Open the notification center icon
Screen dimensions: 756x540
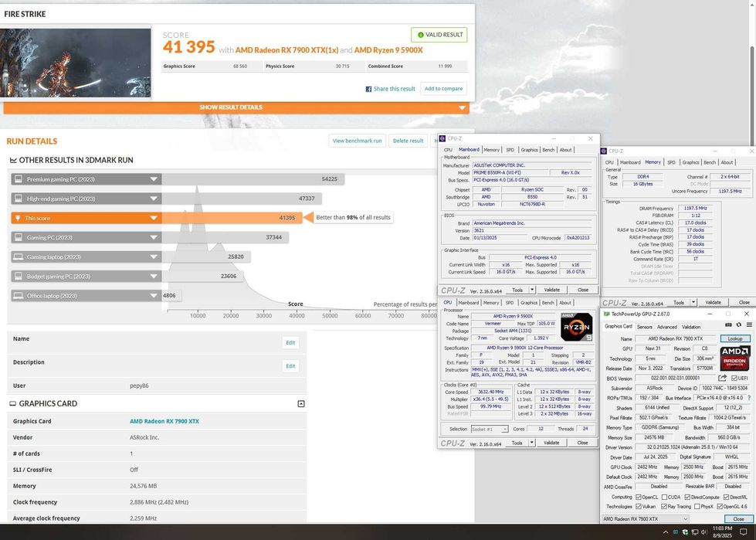pos(743,532)
